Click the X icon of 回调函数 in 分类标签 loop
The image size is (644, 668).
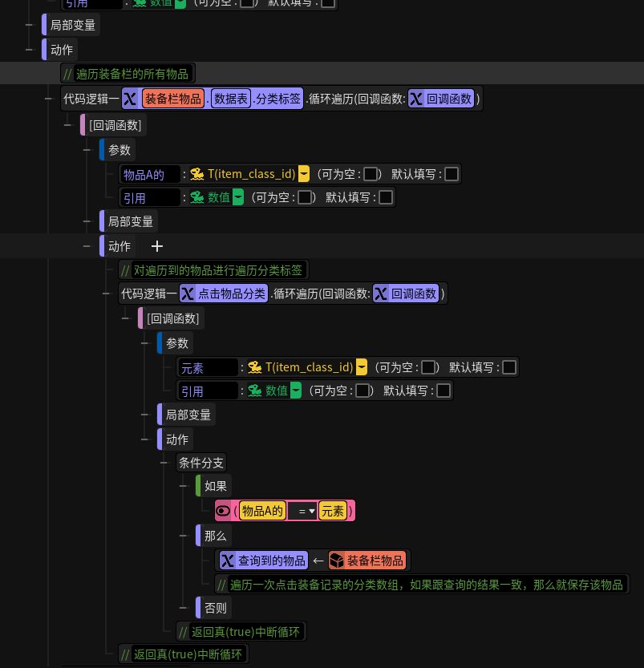point(415,99)
